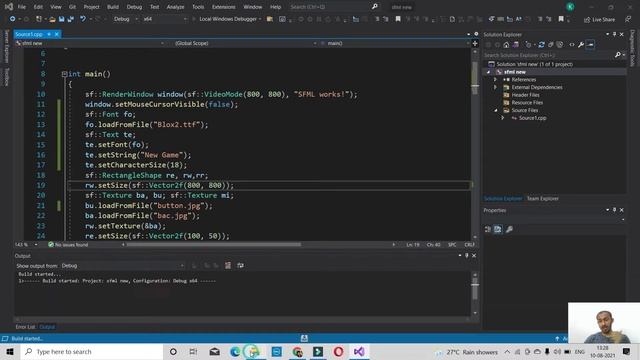Click the Home icon in Solution Explorer
The height and width of the screenshot is (360, 640).
[506, 44]
